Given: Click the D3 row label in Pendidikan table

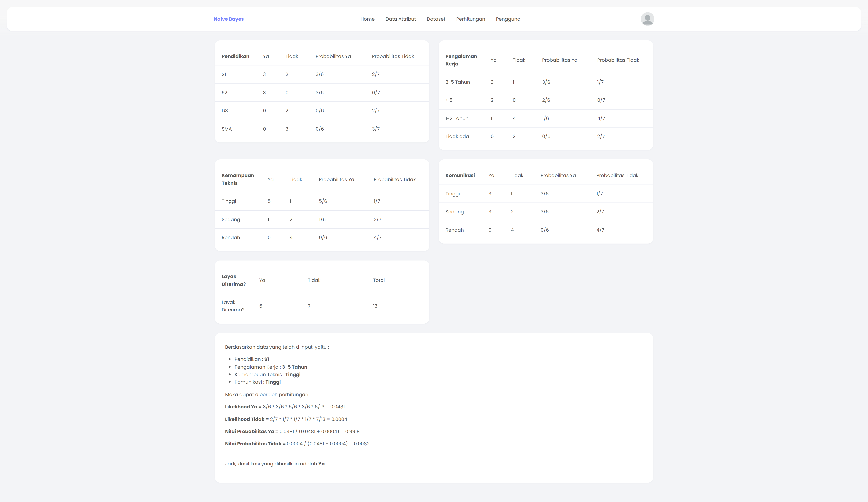Looking at the screenshot, I should (225, 111).
